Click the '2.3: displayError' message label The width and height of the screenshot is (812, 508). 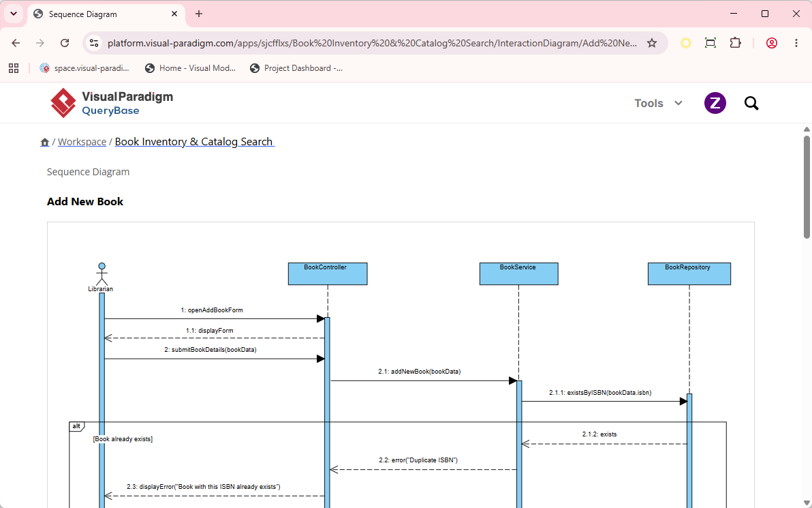204,487
